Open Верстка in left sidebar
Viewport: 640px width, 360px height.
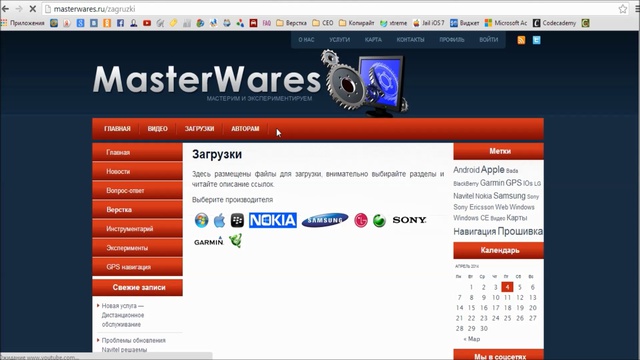pos(138,209)
